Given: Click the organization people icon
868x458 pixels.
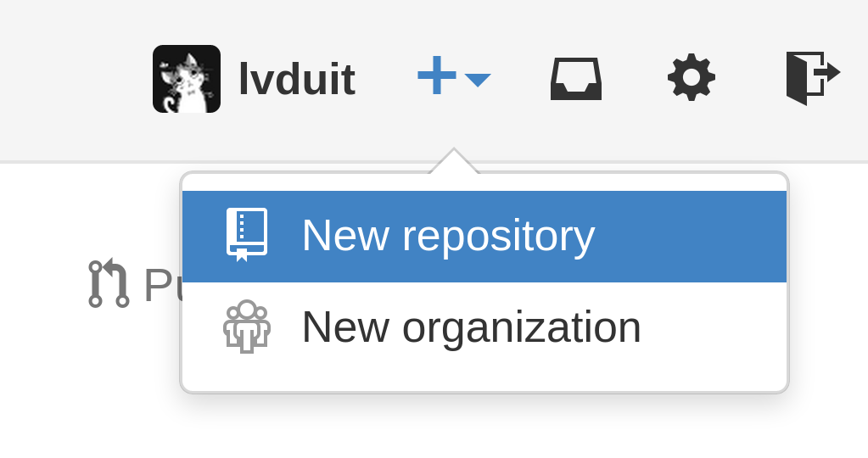Looking at the screenshot, I should click(x=247, y=327).
